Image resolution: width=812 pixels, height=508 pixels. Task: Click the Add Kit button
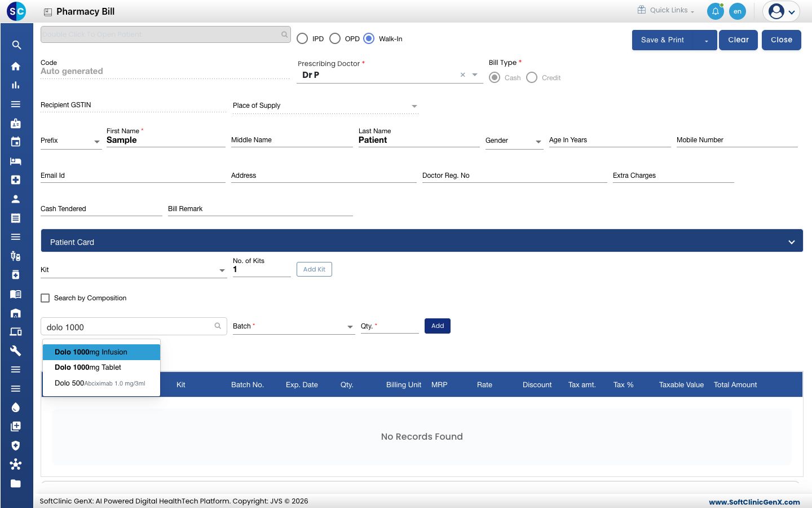point(314,269)
